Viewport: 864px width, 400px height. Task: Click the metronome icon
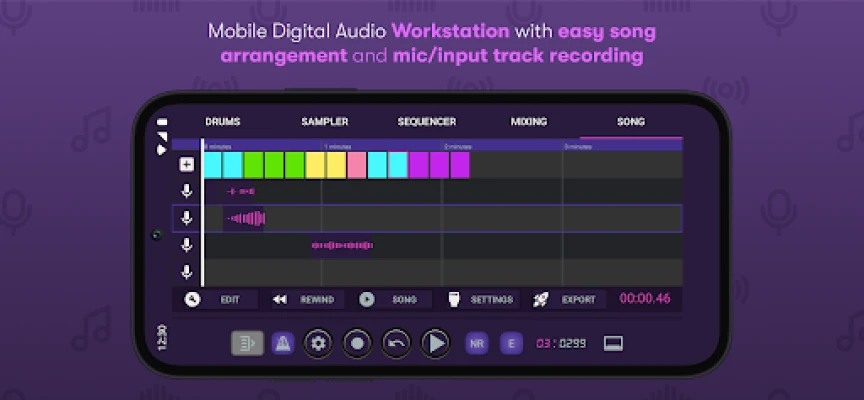[283, 344]
